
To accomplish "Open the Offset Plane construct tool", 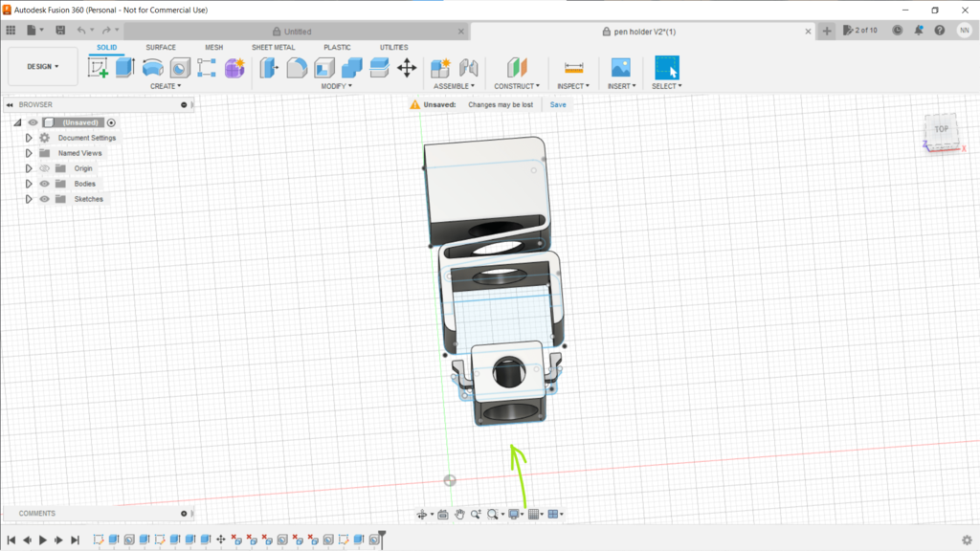I will click(517, 68).
